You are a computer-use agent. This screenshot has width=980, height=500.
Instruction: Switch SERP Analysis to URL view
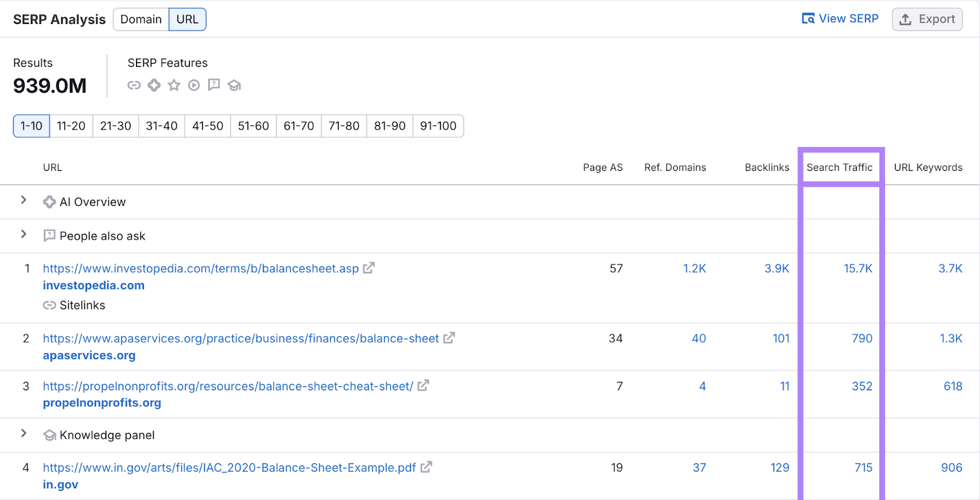click(x=187, y=20)
